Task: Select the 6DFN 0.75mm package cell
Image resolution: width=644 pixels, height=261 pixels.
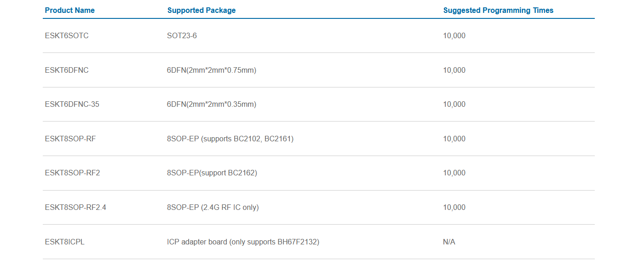Action: (x=212, y=70)
